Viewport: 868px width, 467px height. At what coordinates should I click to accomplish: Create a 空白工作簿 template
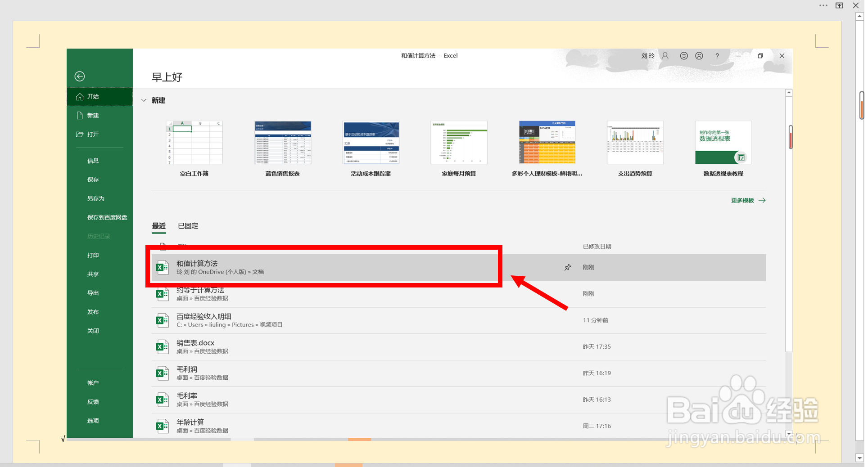194,148
